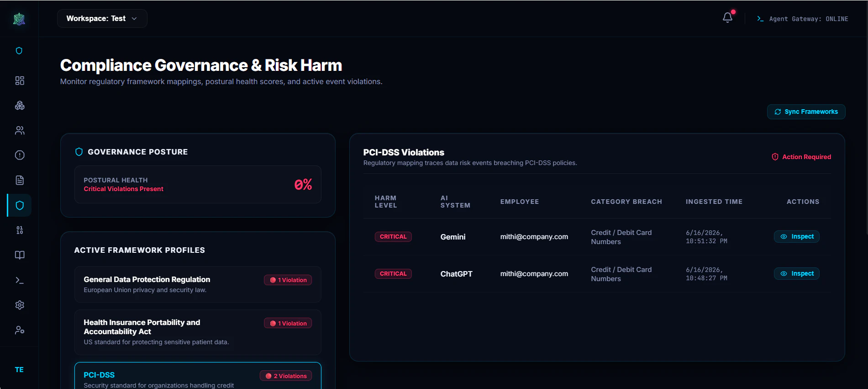Screen dimensions: 868x389
Task: Click the 10:51:32 PM ingested time
Action: (x=706, y=237)
